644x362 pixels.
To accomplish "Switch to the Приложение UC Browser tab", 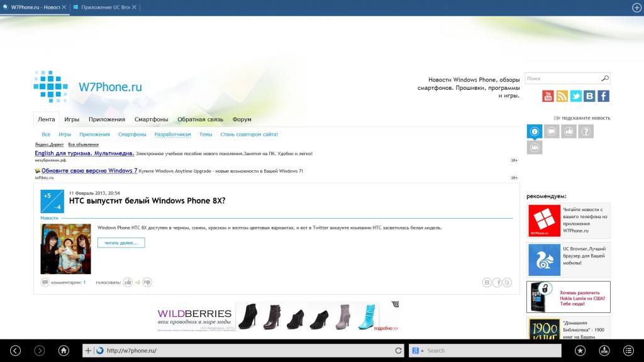I will [105, 7].
